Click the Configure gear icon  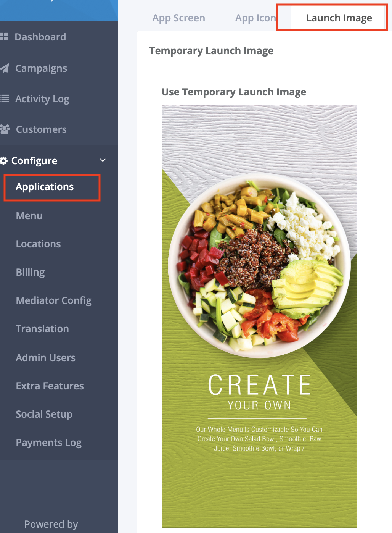click(4, 161)
